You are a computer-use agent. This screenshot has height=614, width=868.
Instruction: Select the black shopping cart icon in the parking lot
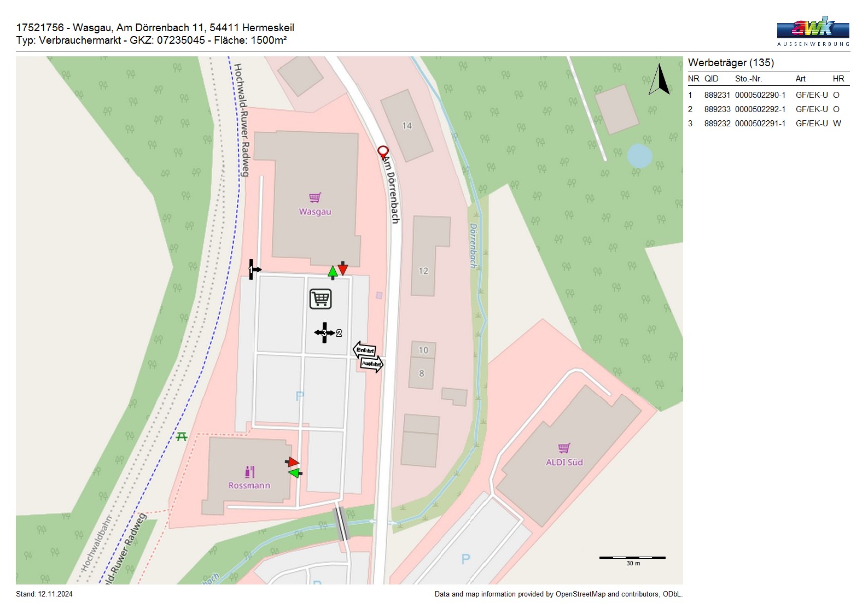[x=321, y=299]
